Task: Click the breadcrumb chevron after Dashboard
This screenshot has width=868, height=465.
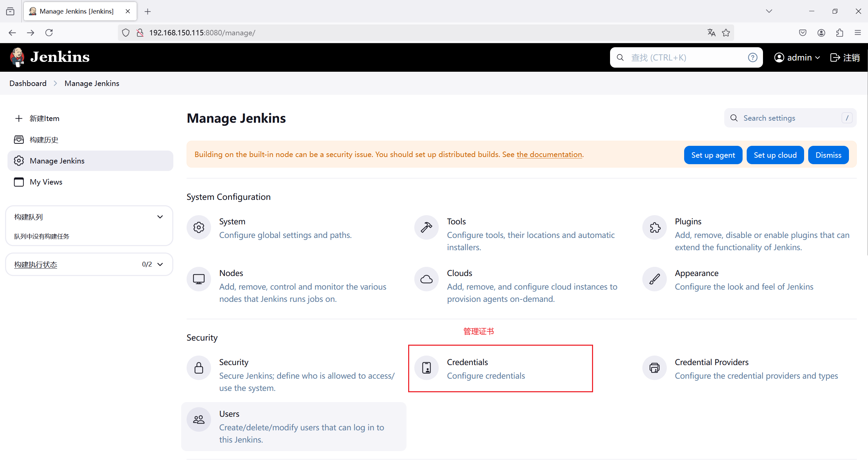Action: coord(55,83)
